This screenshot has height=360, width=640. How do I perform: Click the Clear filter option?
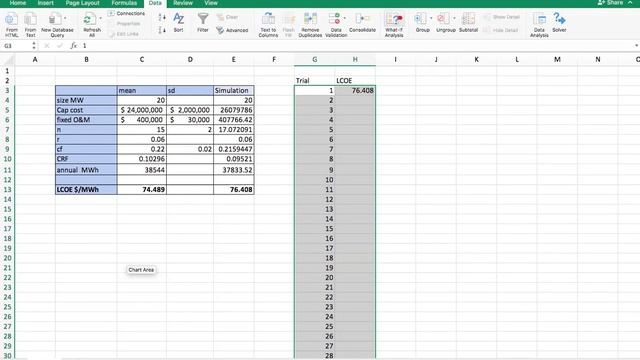[x=228, y=17]
